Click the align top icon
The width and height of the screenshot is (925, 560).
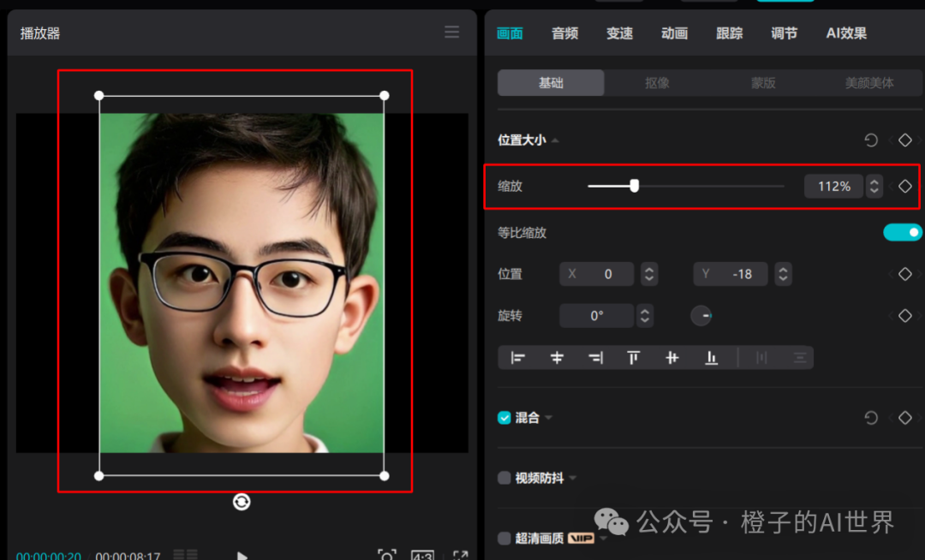[634, 358]
